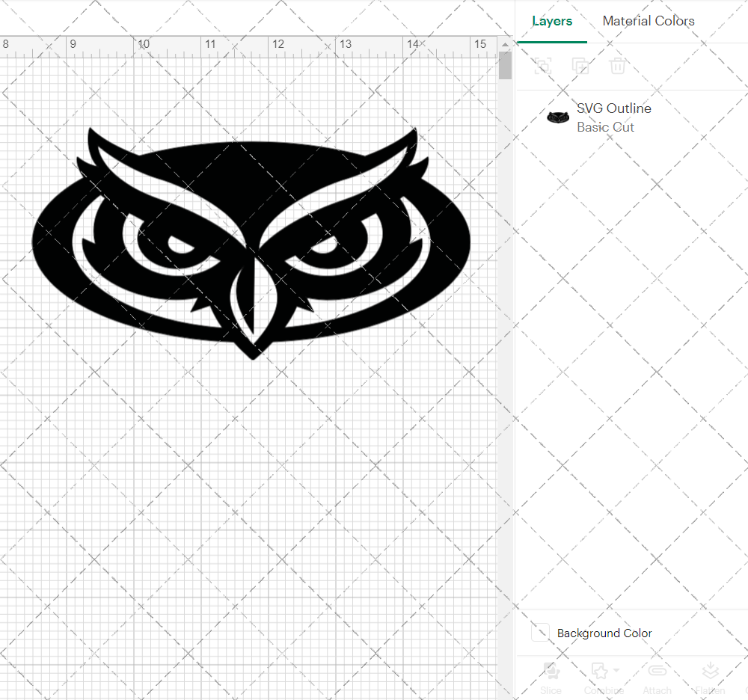Click the vertical scrollbar thumb
This screenshot has height=700, width=748.
click(505, 65)
